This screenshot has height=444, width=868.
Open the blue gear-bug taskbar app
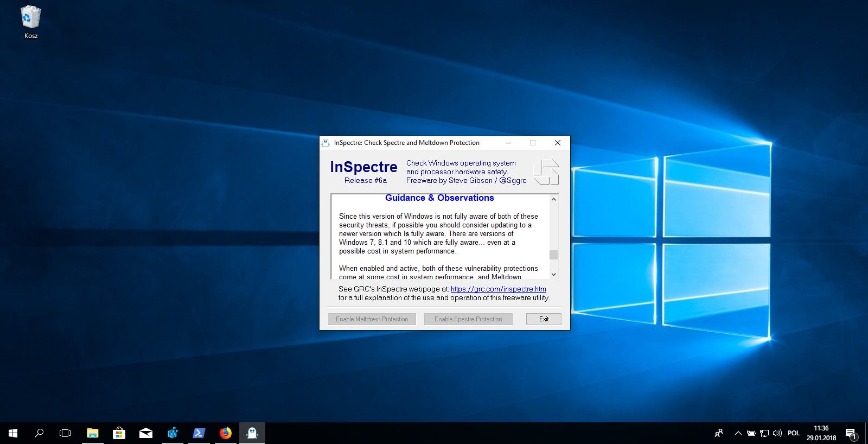coord(173,433)
